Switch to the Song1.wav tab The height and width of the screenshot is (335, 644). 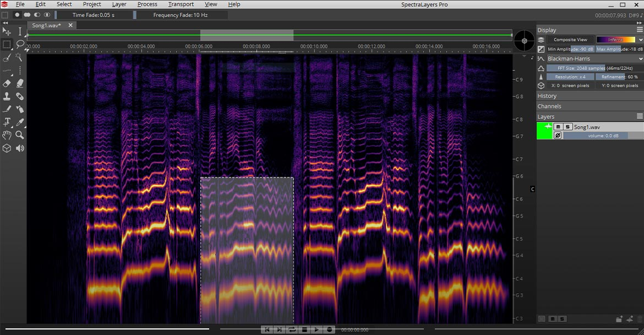[46, 25]
